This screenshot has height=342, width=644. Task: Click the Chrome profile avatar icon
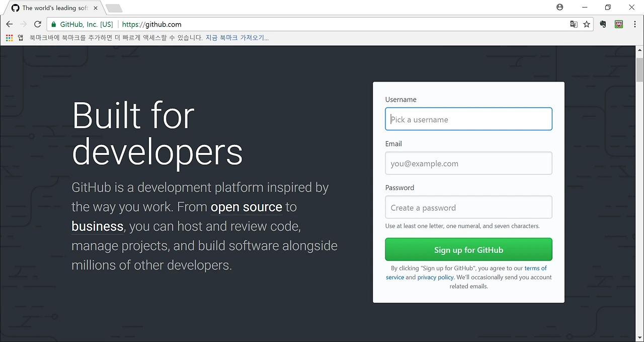click(560, 7)
